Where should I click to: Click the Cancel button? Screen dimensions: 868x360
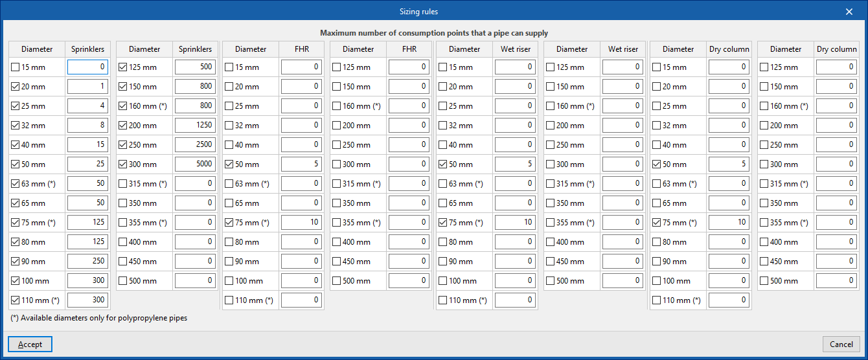841,344
